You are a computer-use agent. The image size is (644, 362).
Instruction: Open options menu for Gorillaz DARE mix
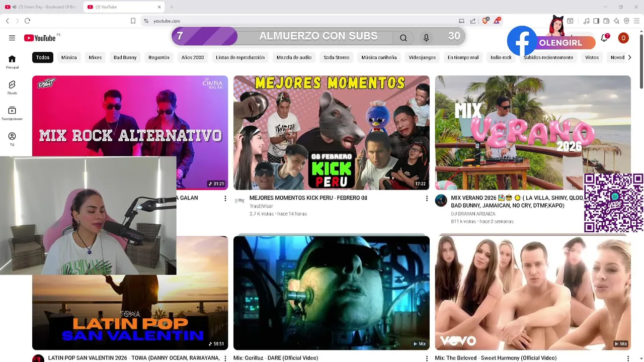[427, 358]
